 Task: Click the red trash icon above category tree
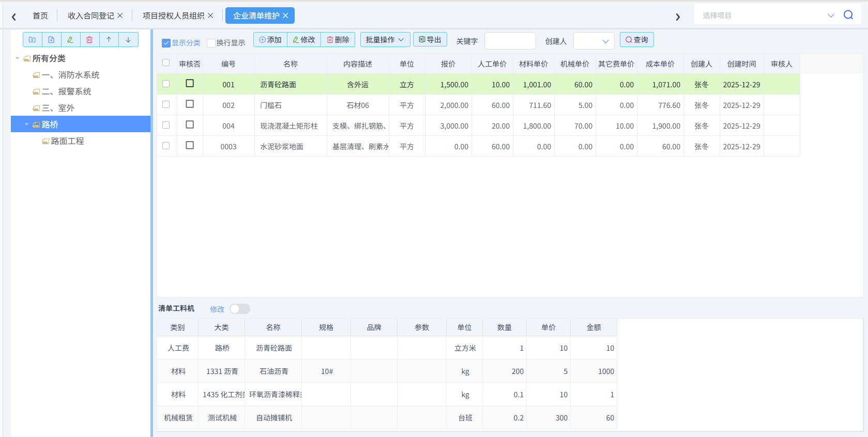tap(89, 40)
